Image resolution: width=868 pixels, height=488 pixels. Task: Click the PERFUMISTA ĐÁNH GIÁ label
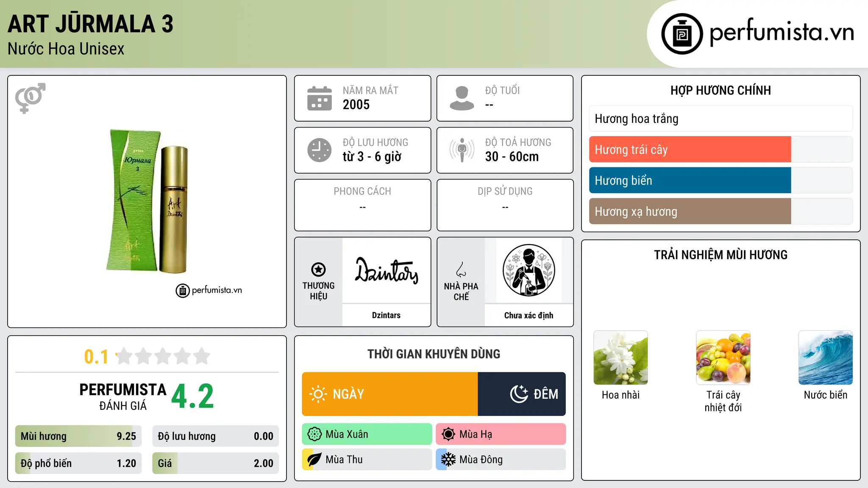(123, 396)
